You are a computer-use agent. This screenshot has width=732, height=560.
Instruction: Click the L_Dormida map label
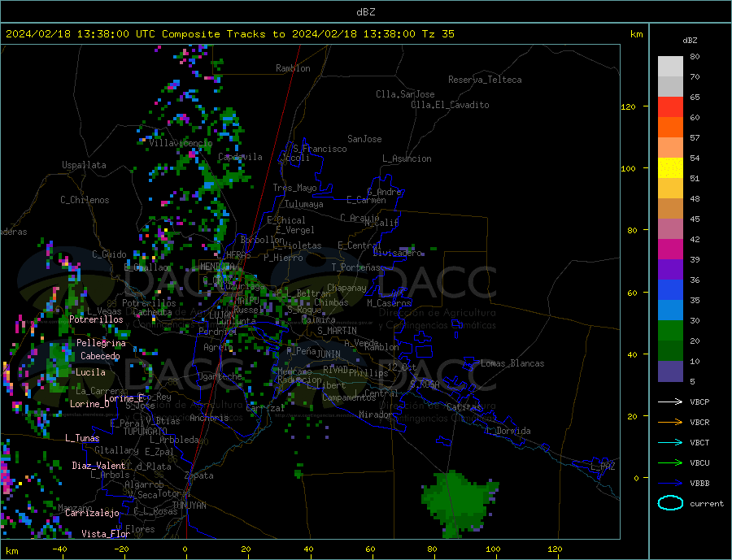pos(509,431)
